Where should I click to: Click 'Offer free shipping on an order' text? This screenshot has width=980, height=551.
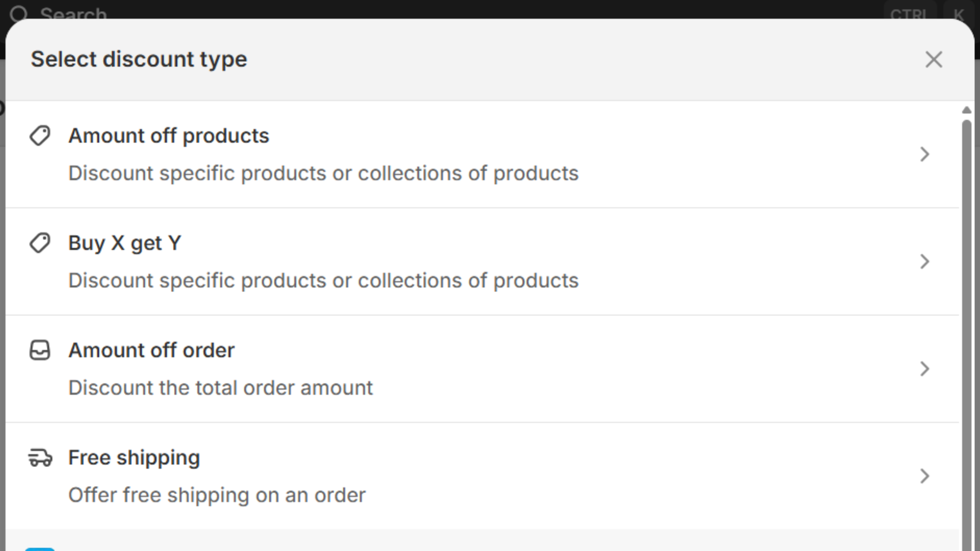[217, 495]
